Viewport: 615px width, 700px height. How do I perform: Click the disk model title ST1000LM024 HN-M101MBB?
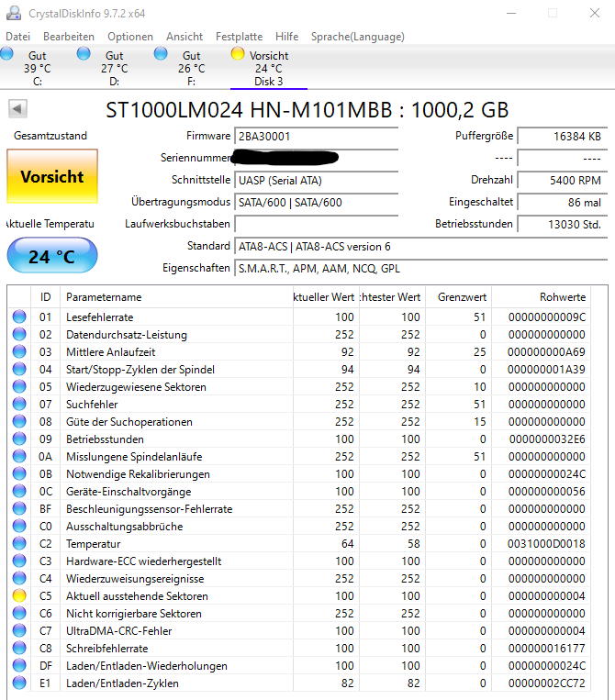(x=307, y=110)
